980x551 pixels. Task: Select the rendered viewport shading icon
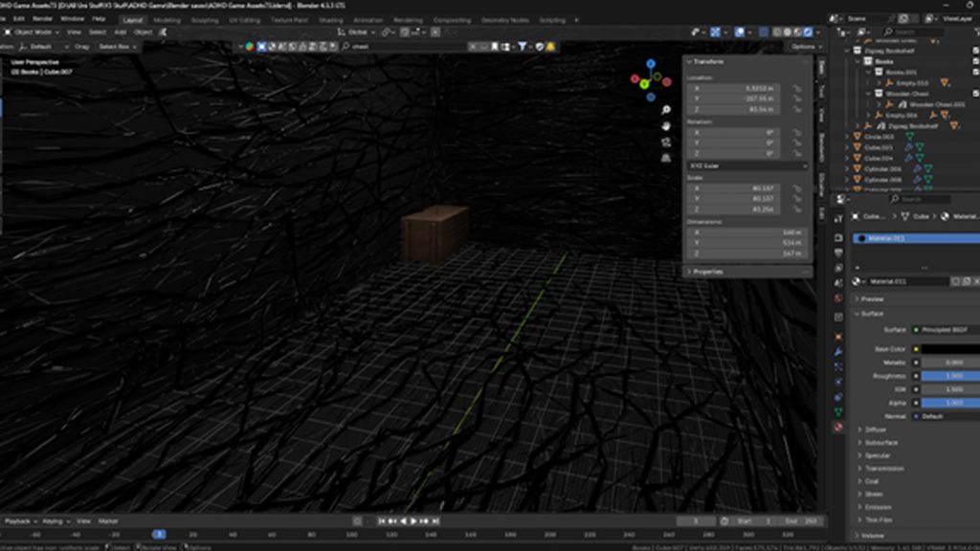pyautogui.click(x=808, y=32)
